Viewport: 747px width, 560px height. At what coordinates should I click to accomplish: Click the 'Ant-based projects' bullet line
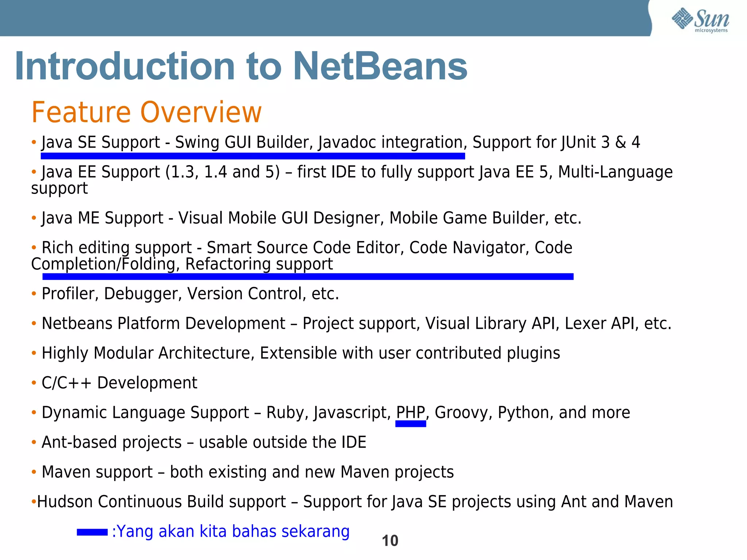[x=204, y=443]
